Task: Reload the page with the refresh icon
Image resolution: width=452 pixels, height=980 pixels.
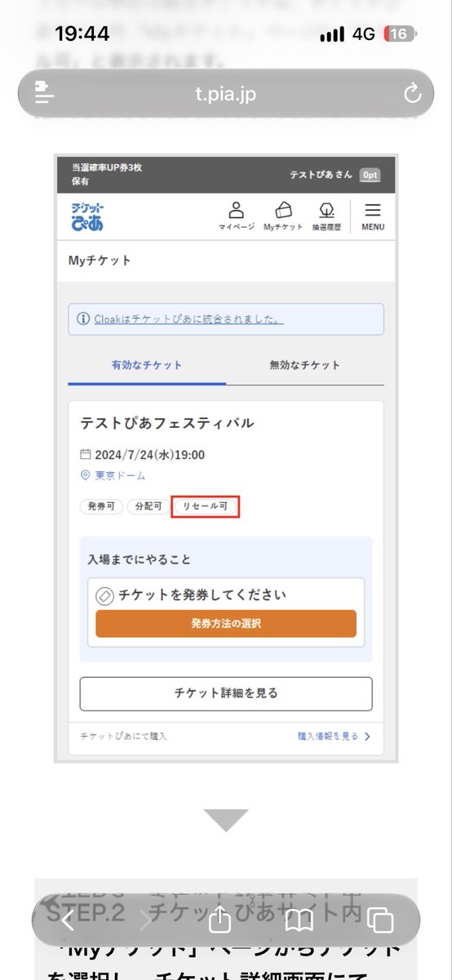Action: tap(413, 92)
